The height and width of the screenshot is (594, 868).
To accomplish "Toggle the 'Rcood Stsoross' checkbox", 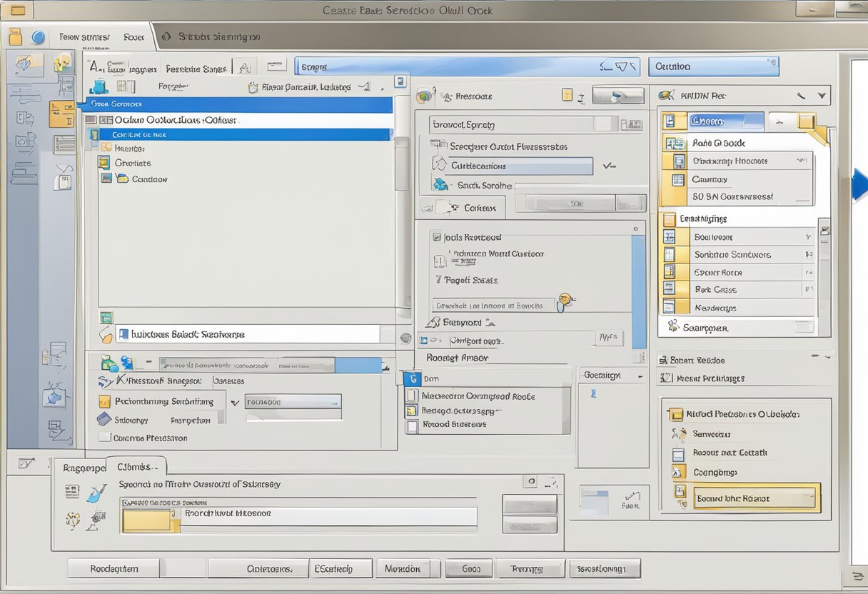I will (x=411, y=426).
